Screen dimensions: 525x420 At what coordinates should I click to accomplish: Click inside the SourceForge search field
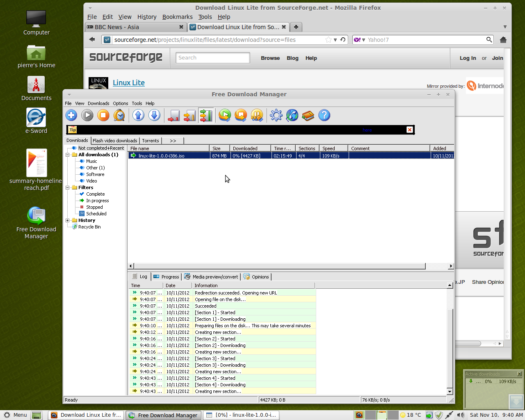click(x=212, y=57)
